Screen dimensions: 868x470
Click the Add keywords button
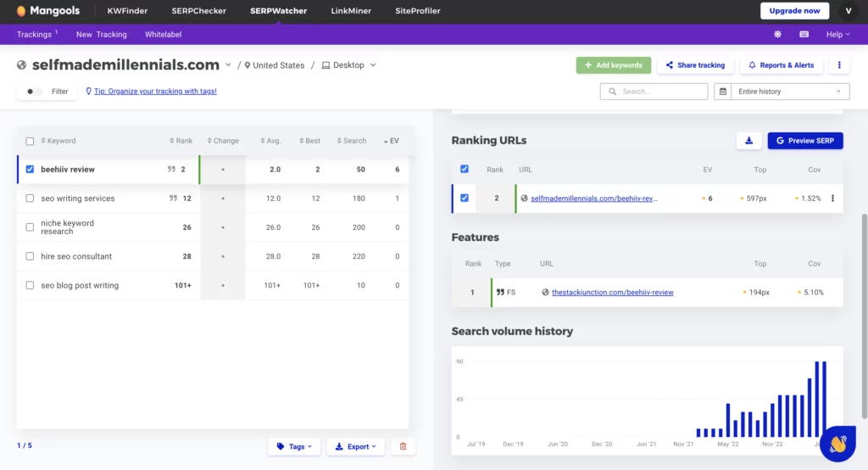[x=614, y=65]
